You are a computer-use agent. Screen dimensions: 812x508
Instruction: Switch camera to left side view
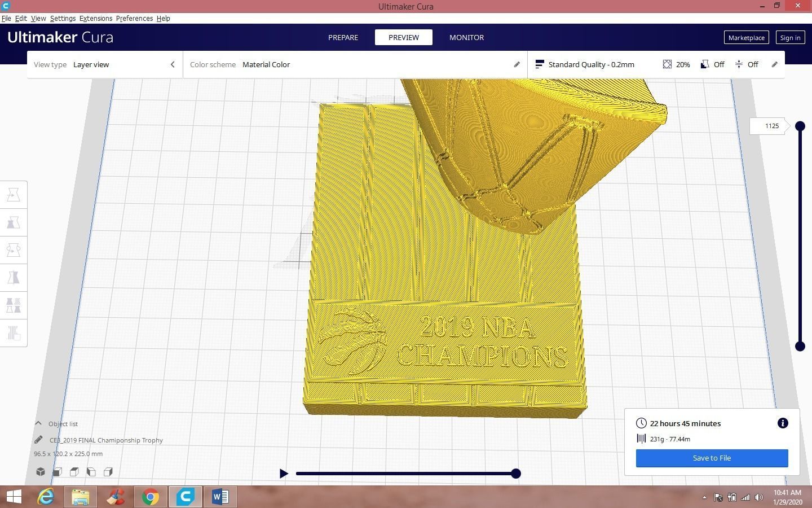tap(91, 472)
